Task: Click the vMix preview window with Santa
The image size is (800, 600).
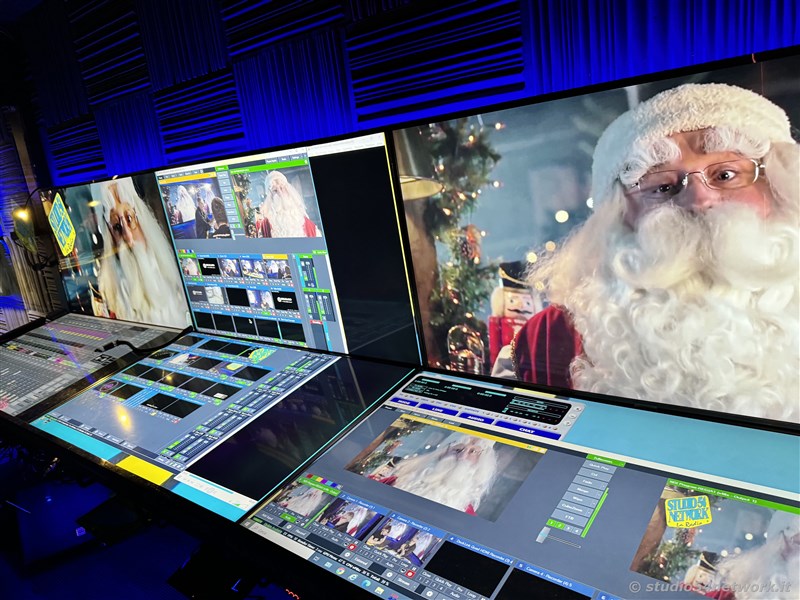Action: [444, 469]
